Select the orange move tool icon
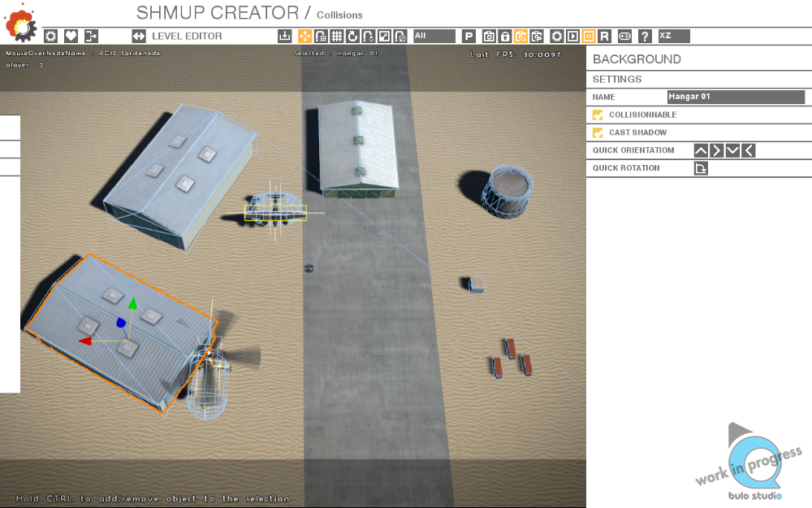This screenshot has width=812, height=508. [x=305, y=36]
